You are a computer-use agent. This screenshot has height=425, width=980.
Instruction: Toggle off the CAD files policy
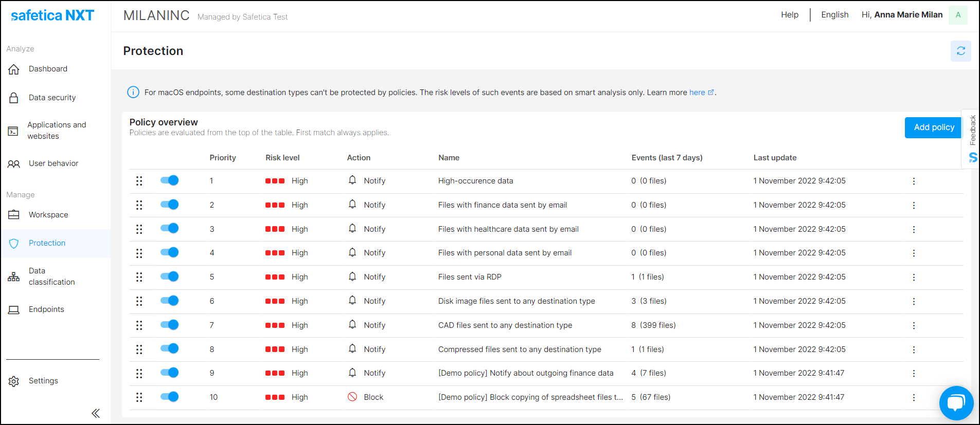[169, 325]
